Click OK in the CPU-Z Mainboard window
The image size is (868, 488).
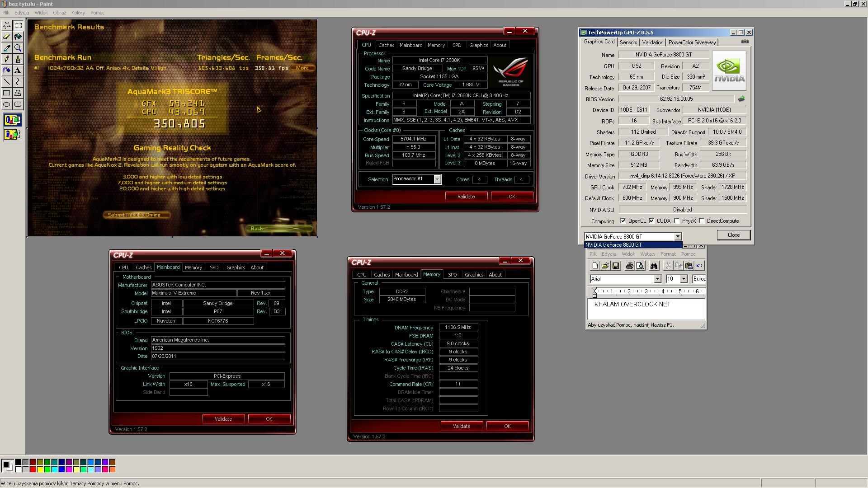click(269, 419)
